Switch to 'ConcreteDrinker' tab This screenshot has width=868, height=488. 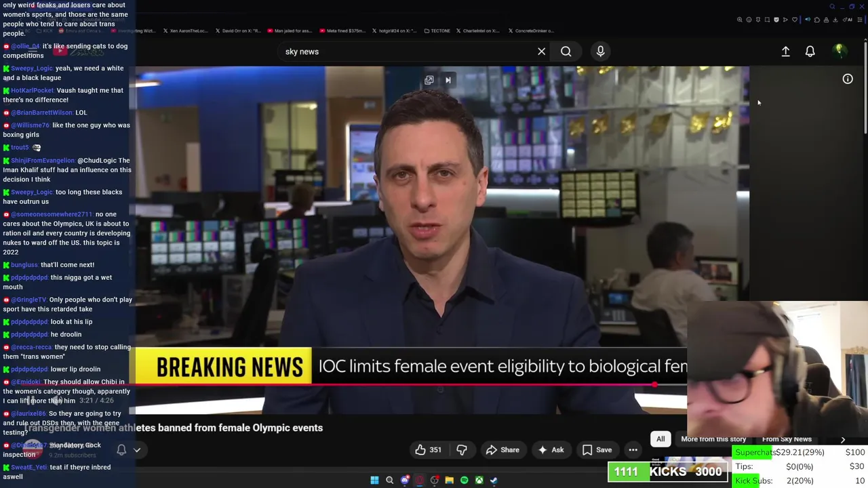point(532,30)
